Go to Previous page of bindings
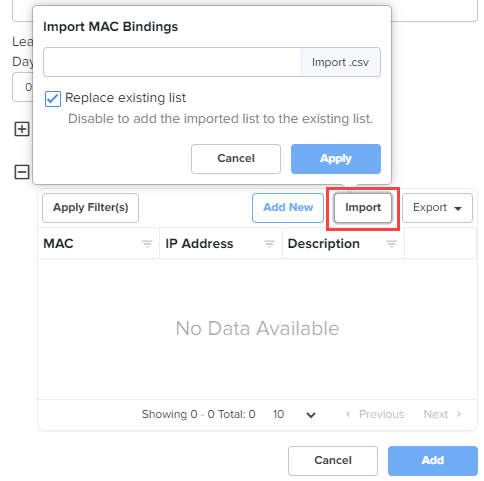484x481 pixels. coord(375,414)
